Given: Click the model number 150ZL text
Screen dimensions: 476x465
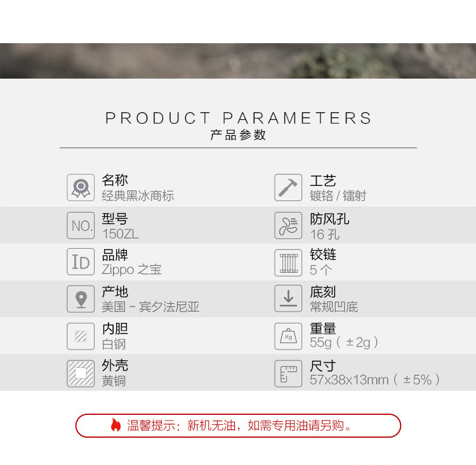Looking at the screenshot, I should point(120,234).
